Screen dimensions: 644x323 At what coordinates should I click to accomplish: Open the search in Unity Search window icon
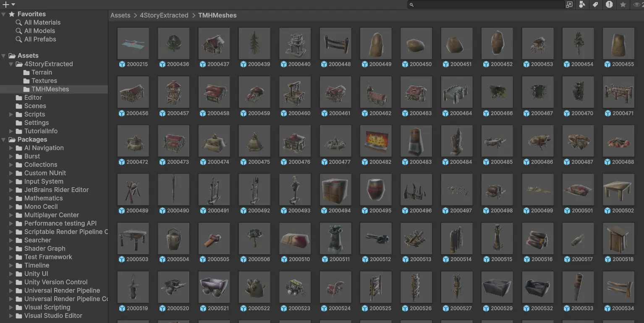[x=569, y=5]
